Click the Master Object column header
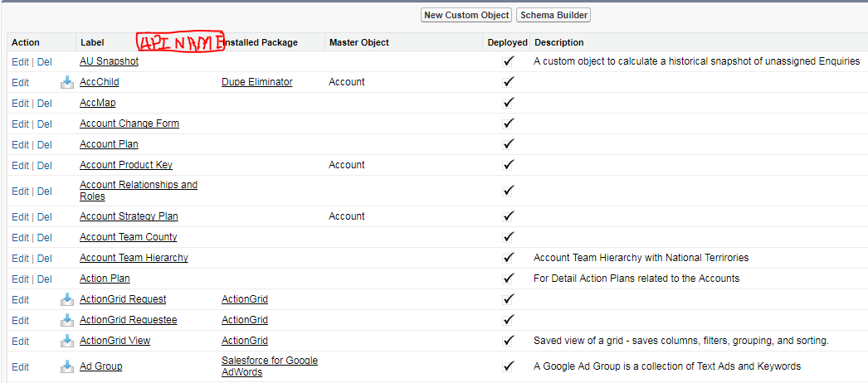Screen dimensions: 868x383 point(358,42)
